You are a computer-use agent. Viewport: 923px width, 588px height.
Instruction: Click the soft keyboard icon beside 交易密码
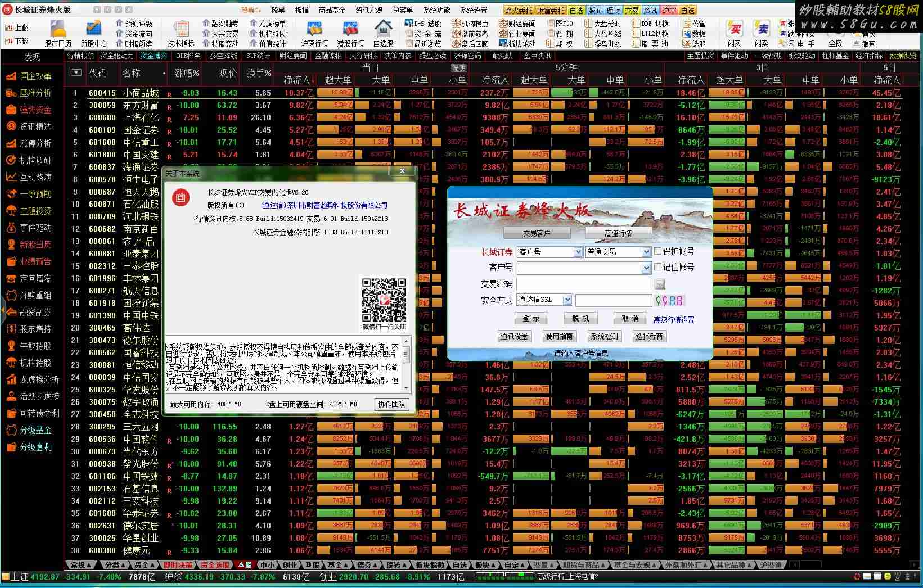click(660, 284)
